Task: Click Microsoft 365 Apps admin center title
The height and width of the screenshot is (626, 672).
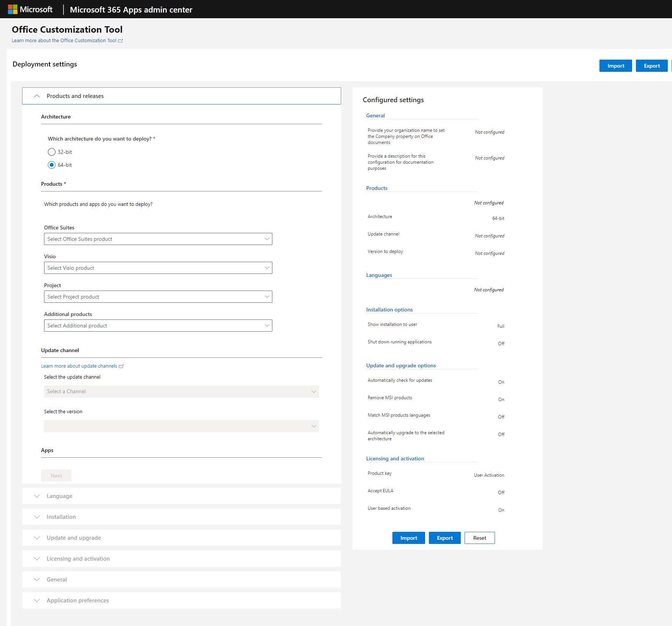Action: (x=131, y=9)
